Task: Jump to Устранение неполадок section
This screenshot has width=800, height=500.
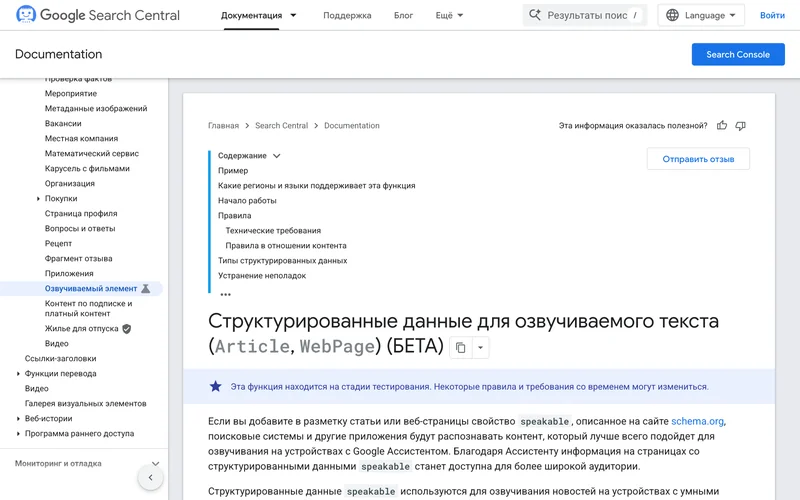Action: (262, 276)
